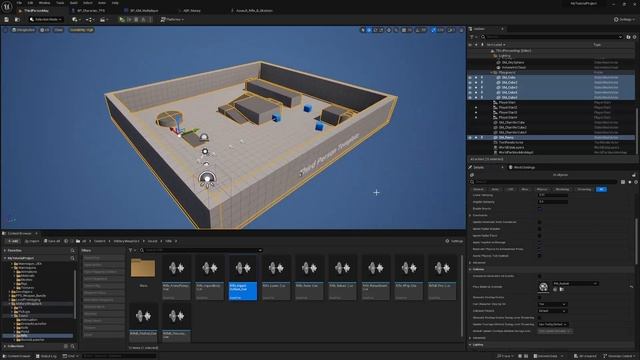Select the viewport Select objects tool
This screenshot has width=640, height=360.
362,30
